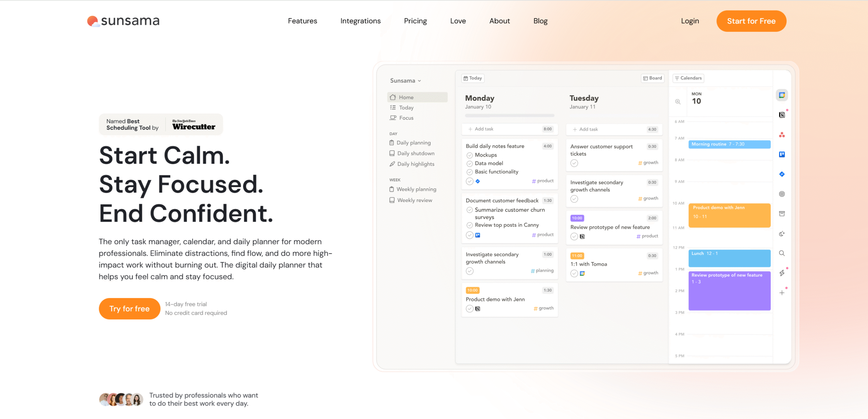Click the plus icon in the right rail
The height and width of the screenshot is (419, 868).
[782, 293]
